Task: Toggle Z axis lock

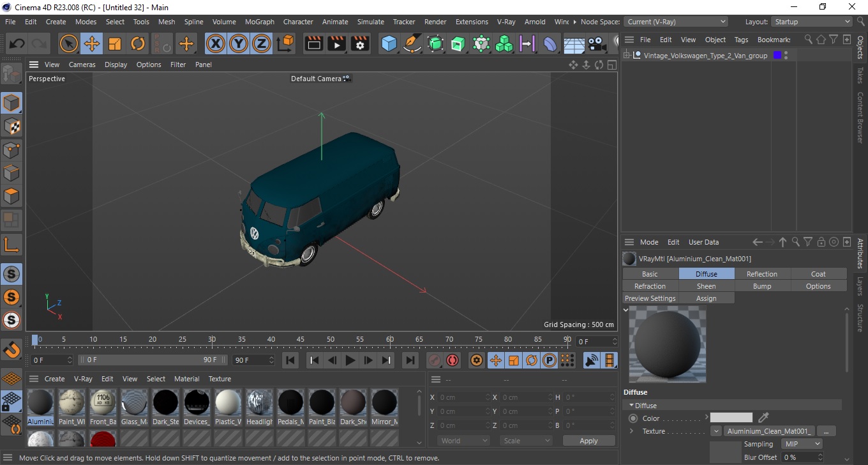Action: 262,44
